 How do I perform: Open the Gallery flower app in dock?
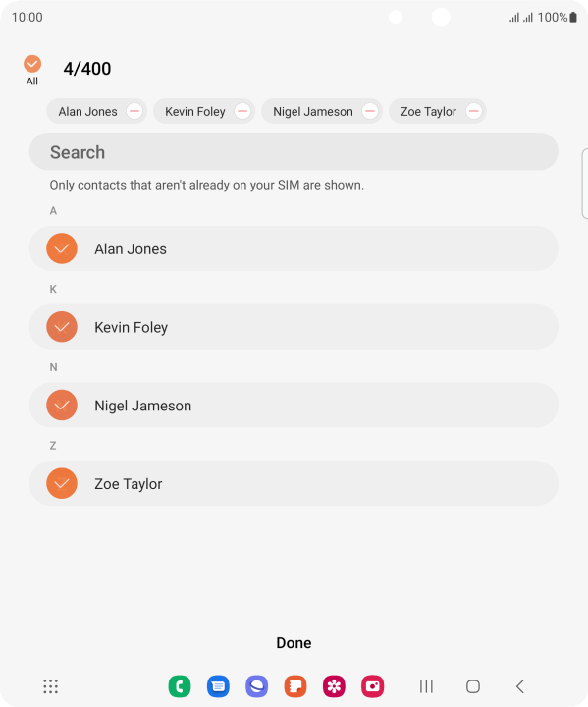[334, 686]
